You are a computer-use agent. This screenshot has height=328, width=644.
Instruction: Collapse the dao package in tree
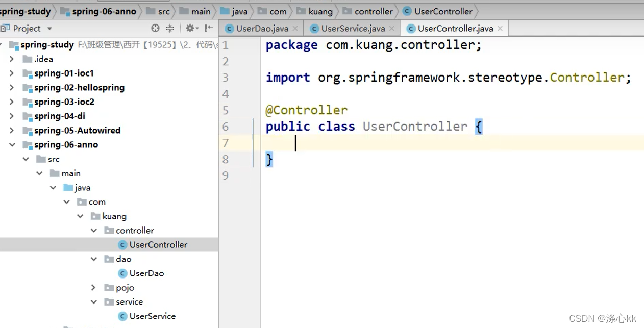click(94, 259)
